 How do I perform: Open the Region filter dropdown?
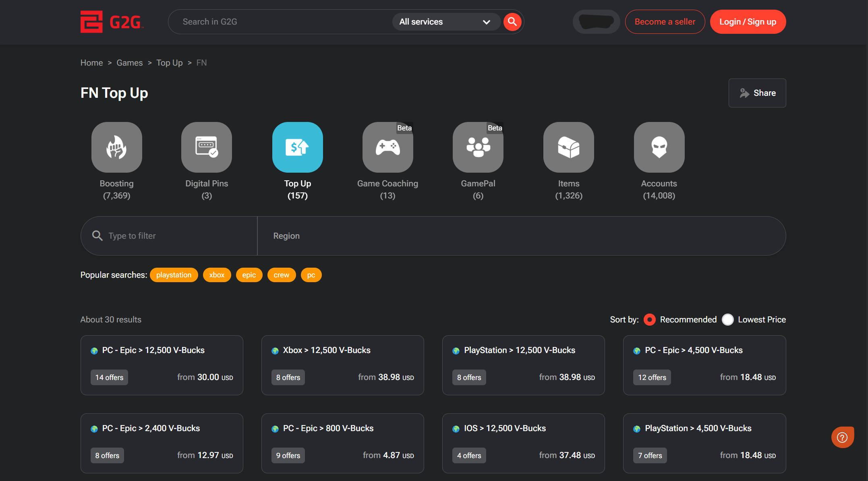[x=522, y=236]
